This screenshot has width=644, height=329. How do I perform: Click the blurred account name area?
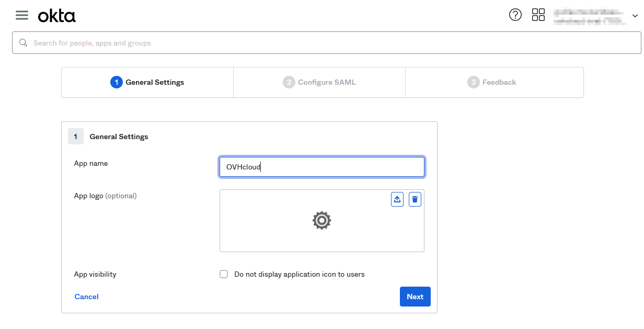pos(591,15)
